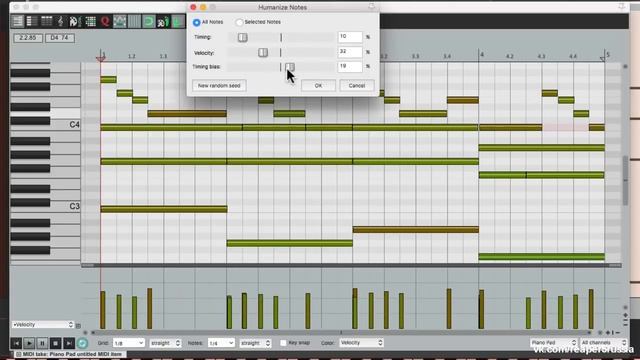Click the D4 74 note readout

pos(60,38)
